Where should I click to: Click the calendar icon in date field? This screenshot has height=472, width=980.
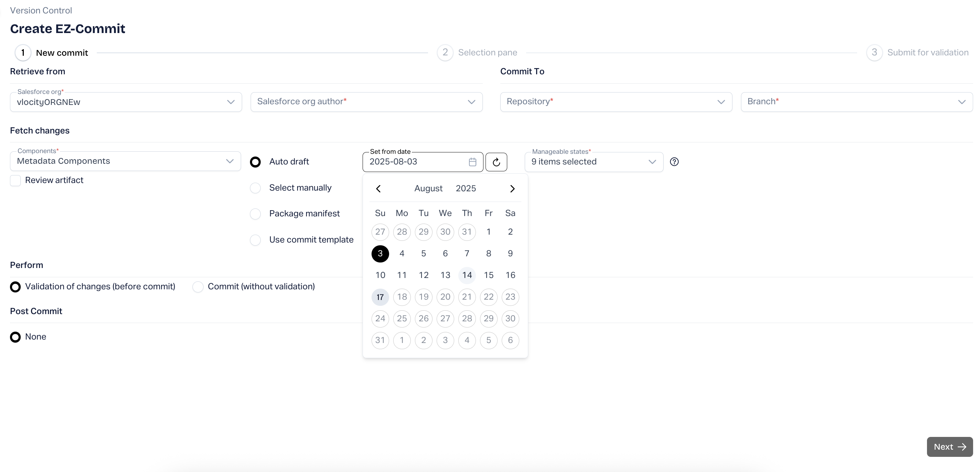click(472, 162)
